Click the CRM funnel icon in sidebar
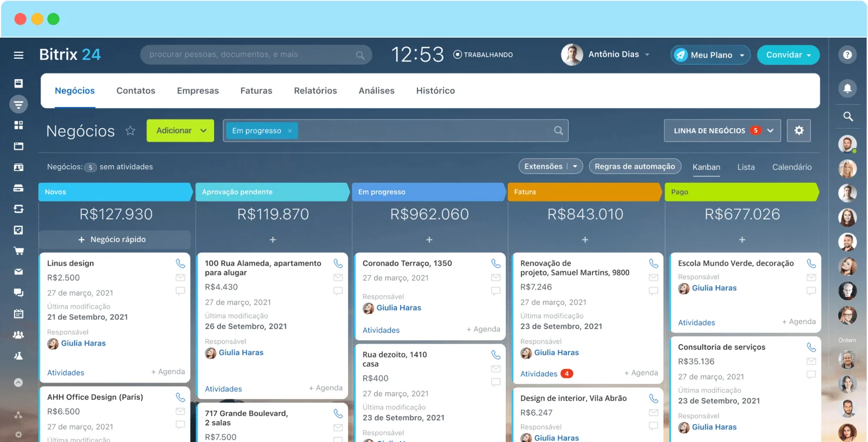Screen dimensions: 868x442 coord(19,105)
